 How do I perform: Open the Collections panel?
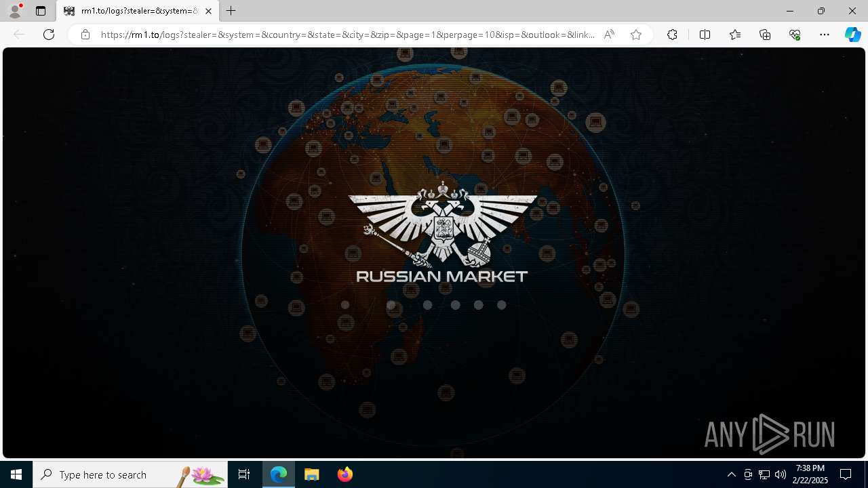(x=765, y=35)
